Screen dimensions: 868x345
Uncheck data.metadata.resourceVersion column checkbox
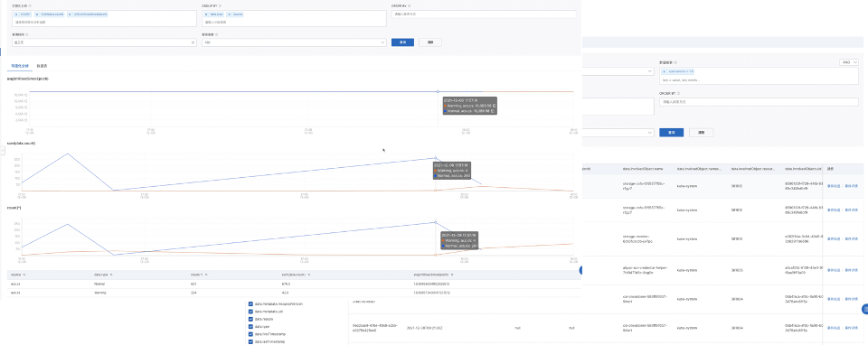pyautogui.click(x=250, y=303)
